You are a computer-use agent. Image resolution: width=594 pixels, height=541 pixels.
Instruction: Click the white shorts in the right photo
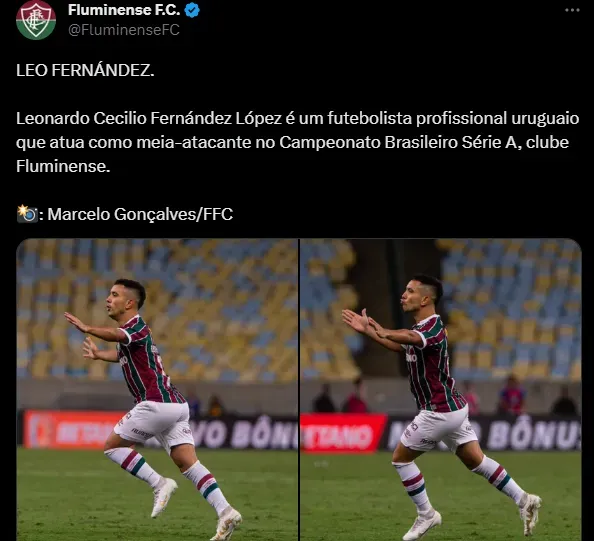(438, 429)
